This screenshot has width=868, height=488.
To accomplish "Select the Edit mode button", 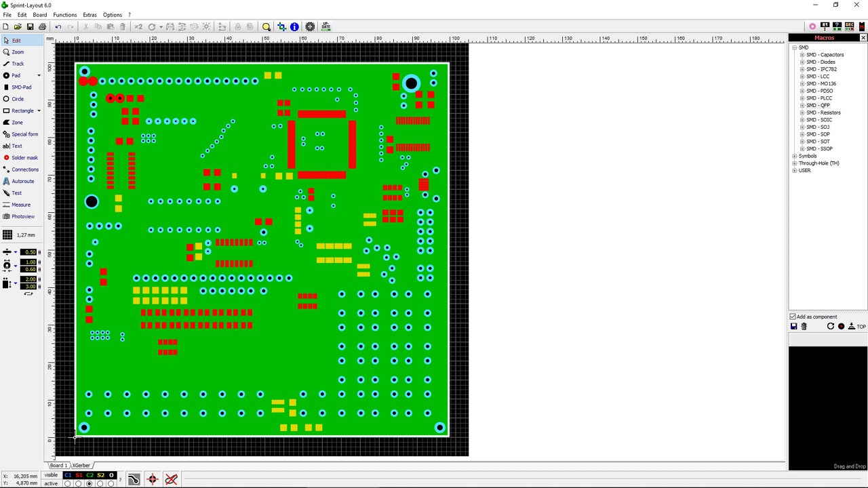I will (22, 41).
